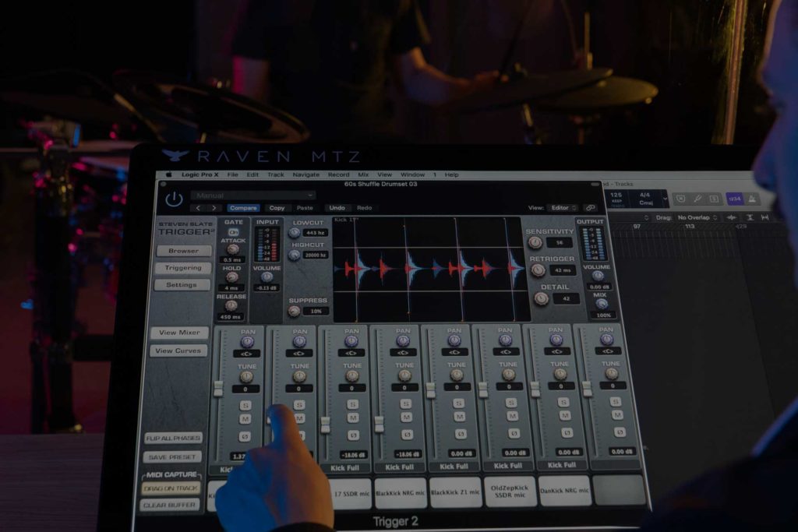Screen dimensions: 798x532
Task: Solo the third Kick Full channel
Action: 354,403
